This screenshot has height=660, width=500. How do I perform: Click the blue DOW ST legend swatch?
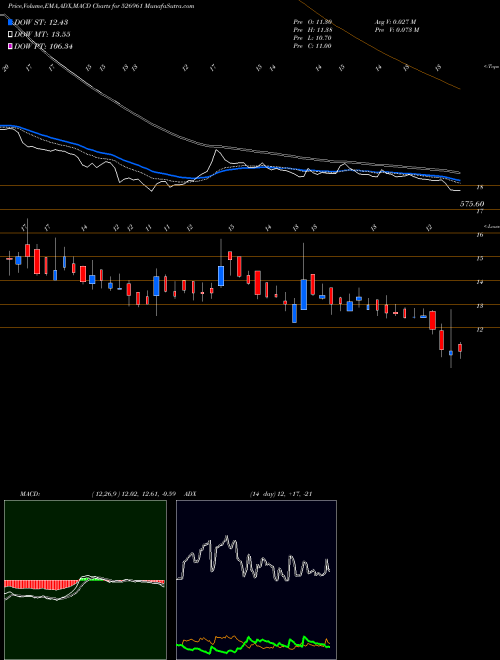pos(11,22)
